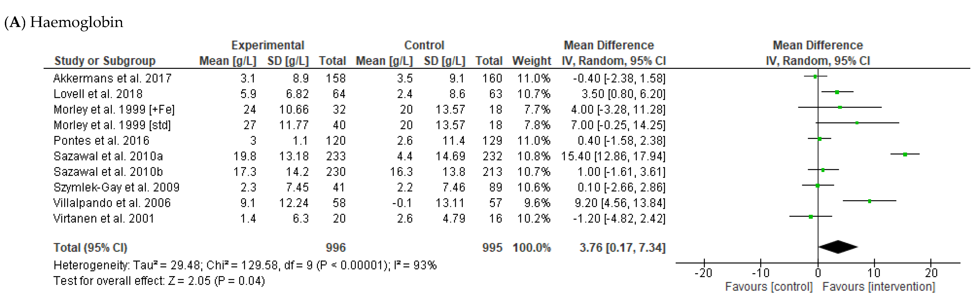The image size is (980, 302).
Task: Select the Lovell et al. 2018 study name
Action: pyautogui.click(x=98, y=94)
